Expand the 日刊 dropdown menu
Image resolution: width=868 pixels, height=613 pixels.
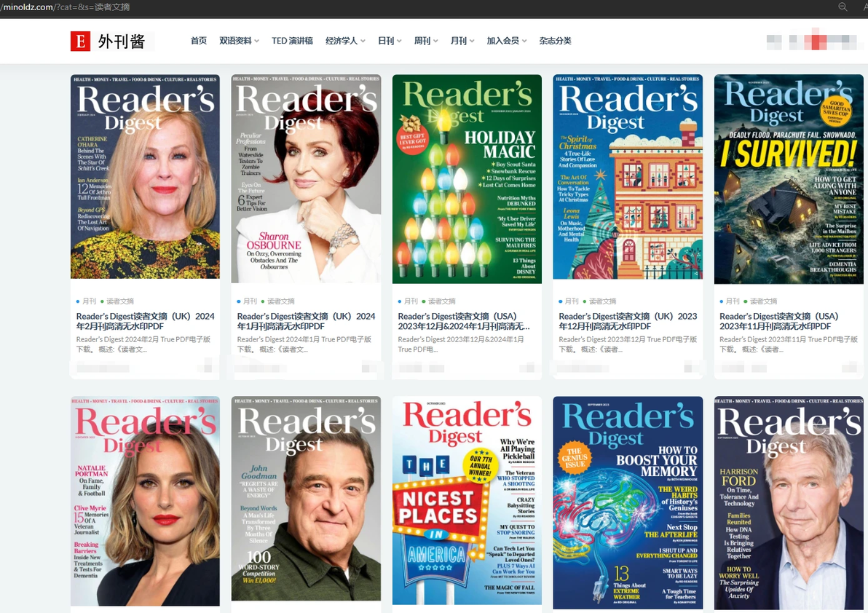pos(390,41)
